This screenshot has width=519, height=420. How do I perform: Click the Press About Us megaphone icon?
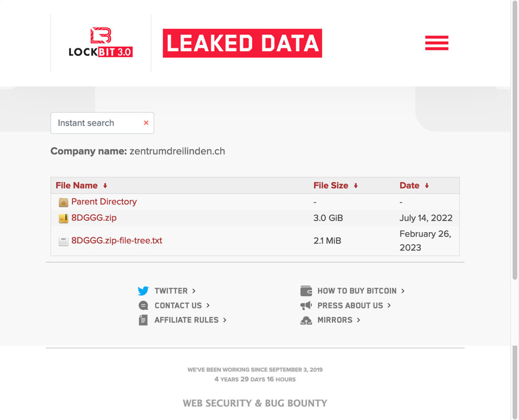tap(306, 305)
